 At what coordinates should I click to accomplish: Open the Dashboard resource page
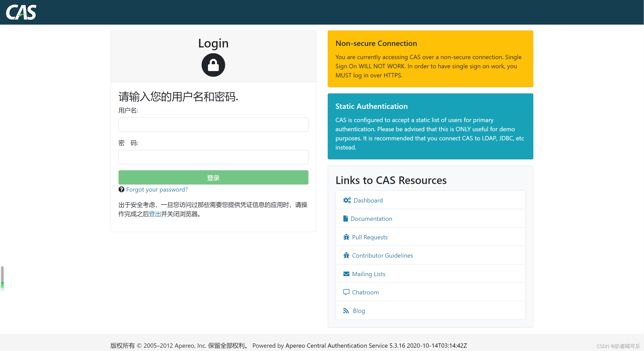367,200
